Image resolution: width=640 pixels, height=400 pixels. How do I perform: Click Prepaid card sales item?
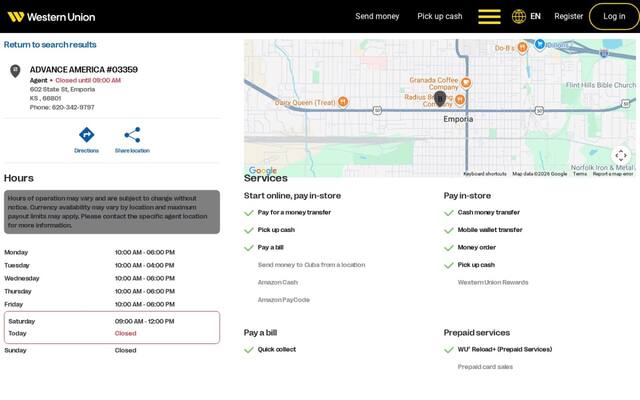(485, 367)
